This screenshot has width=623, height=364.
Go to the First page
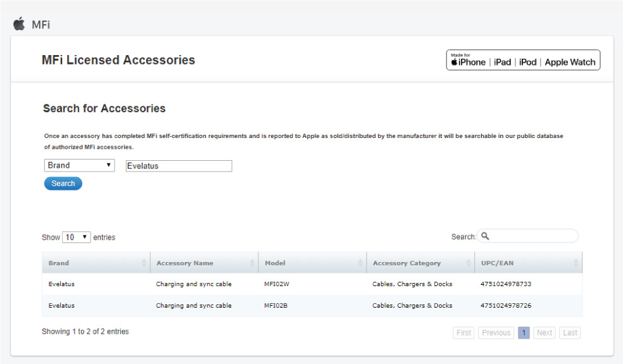tap(463, 332)
